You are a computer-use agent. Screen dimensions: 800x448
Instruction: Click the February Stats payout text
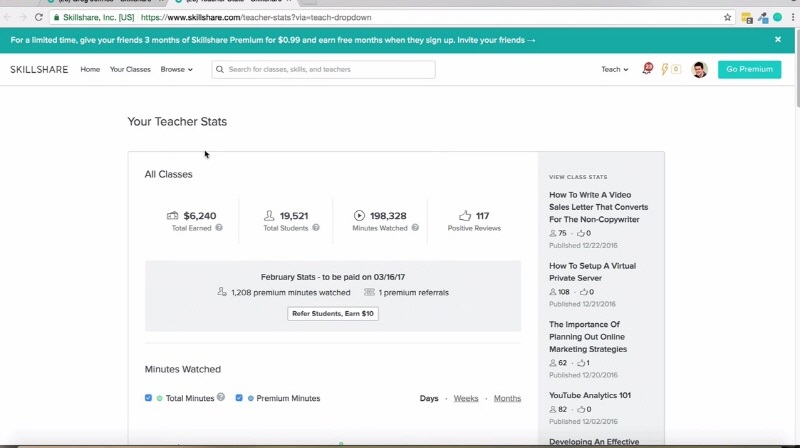333,277
